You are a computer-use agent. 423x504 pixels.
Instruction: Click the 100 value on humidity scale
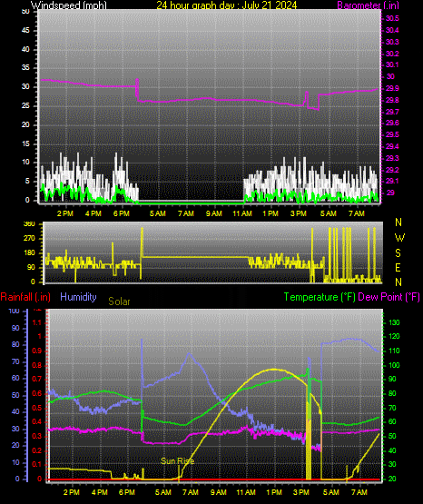(x=14, y=311)
